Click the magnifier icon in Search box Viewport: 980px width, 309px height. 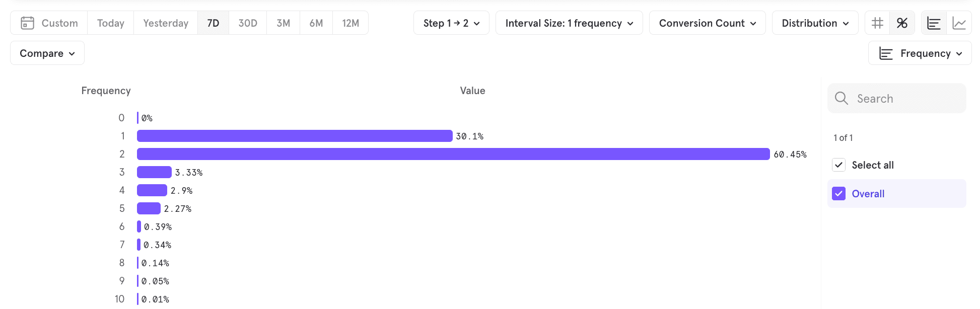[842, 98]
